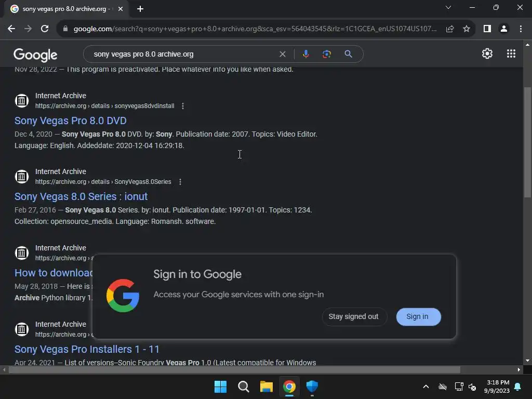Click the vertical page scrollbar thumb
The height and width of the screenshot is (399, 532).
527,142
